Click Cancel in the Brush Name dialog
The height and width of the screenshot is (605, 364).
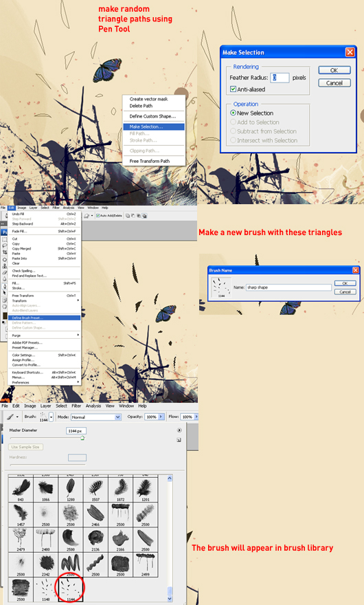pyautogui.click(x=345, y=291)
